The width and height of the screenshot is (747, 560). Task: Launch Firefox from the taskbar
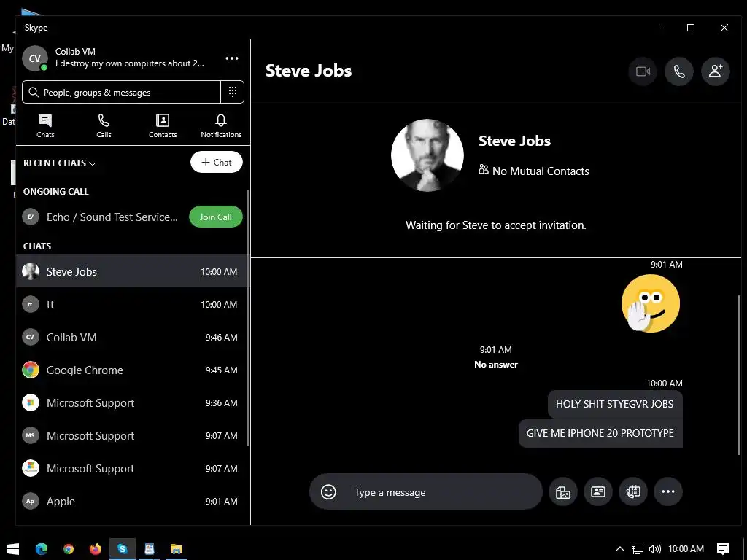click(x=96, y=549)
